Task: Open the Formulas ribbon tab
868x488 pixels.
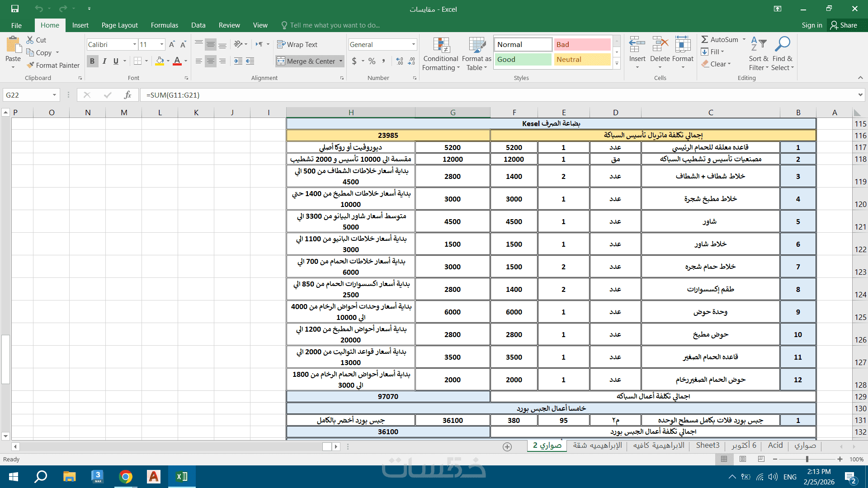Action: click(164, 25)
